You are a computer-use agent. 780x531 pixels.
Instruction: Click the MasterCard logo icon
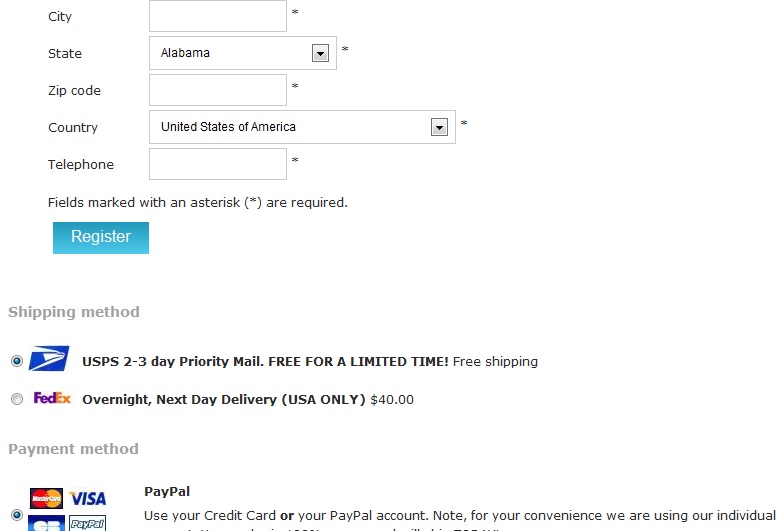pos(47,498)
